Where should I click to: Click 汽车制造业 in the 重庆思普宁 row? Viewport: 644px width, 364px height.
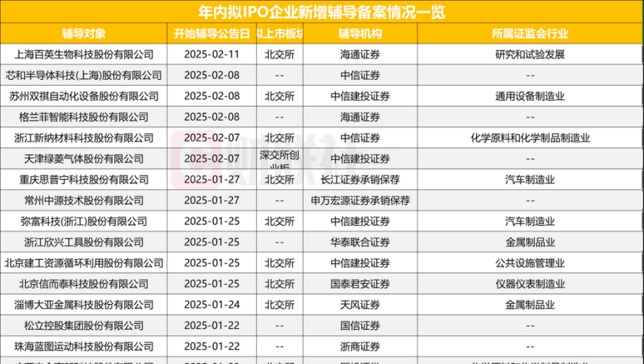coord(530,180)
